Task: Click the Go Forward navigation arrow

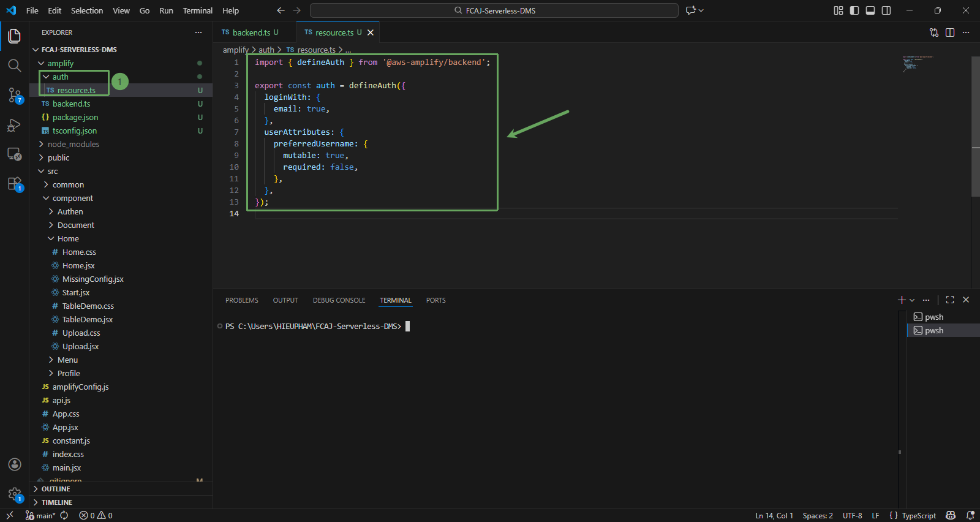Action: tap(297, 10)
